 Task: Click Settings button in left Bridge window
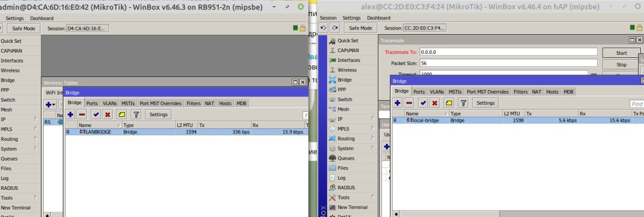tap(158, 115)
